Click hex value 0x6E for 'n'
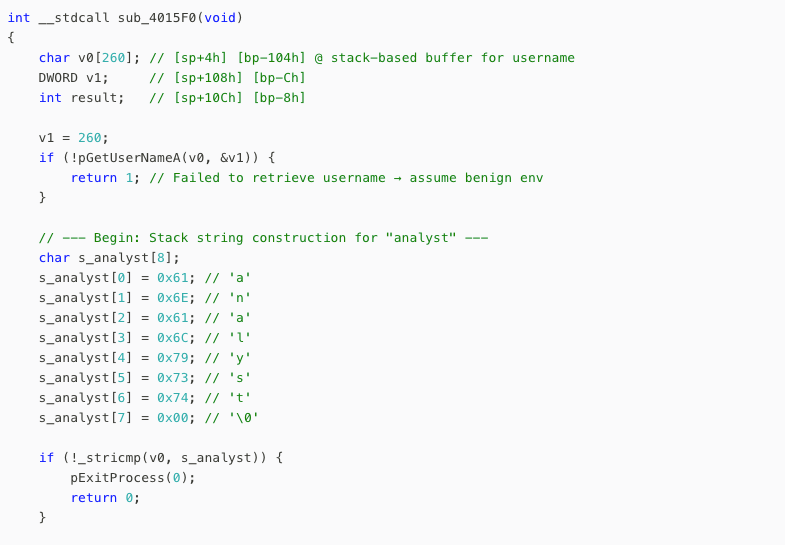This screenshot has width=785, height=545. pos(173,298)
